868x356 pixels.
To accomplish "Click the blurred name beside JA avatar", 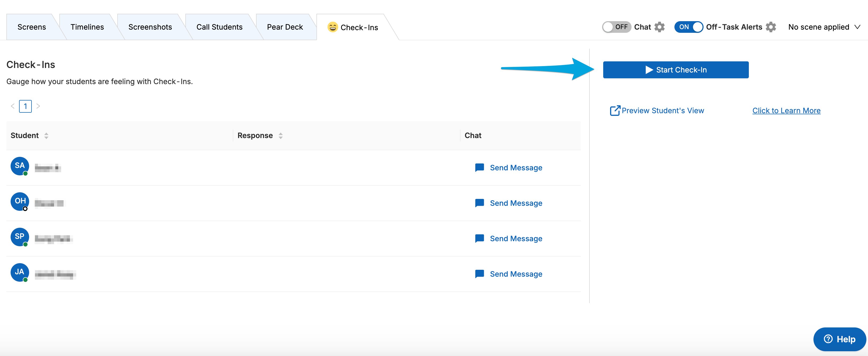I will point(55,274).
